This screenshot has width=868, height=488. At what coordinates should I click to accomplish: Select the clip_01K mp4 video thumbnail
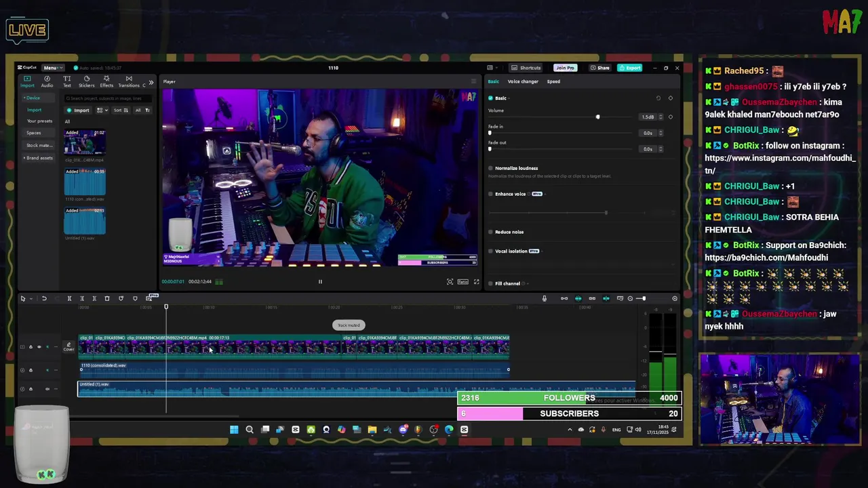(x=85, y=142)
